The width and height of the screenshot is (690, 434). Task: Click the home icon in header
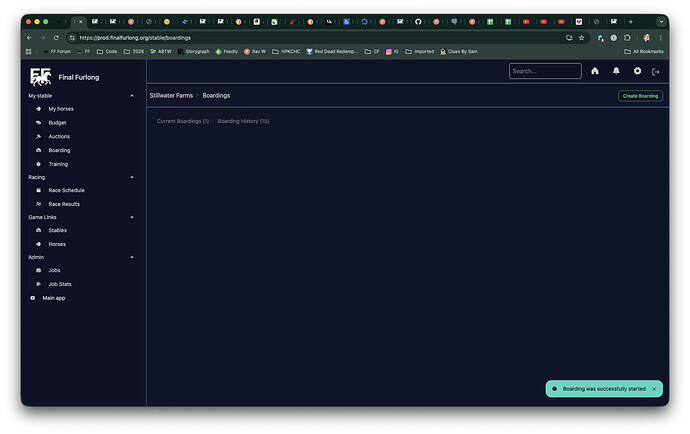click(595, 71)
